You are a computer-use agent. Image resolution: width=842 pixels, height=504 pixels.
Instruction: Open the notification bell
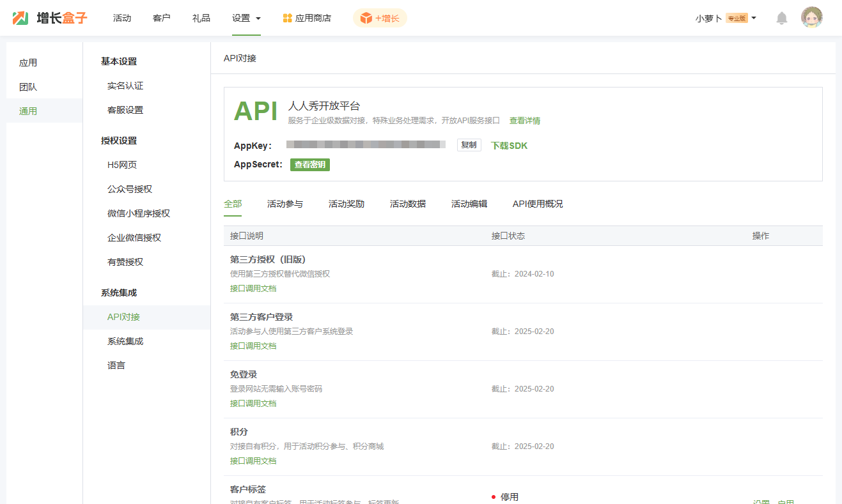tap(781, 18)
